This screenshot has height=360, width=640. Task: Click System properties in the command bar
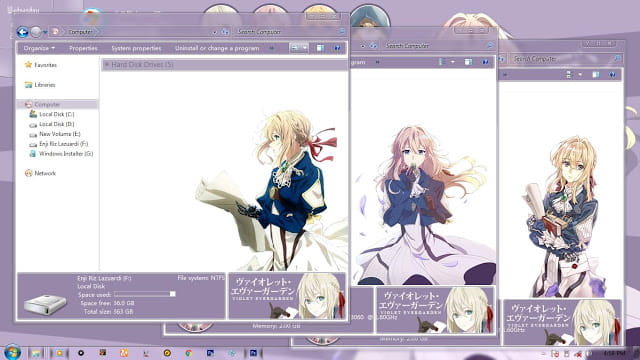point(136,48)
